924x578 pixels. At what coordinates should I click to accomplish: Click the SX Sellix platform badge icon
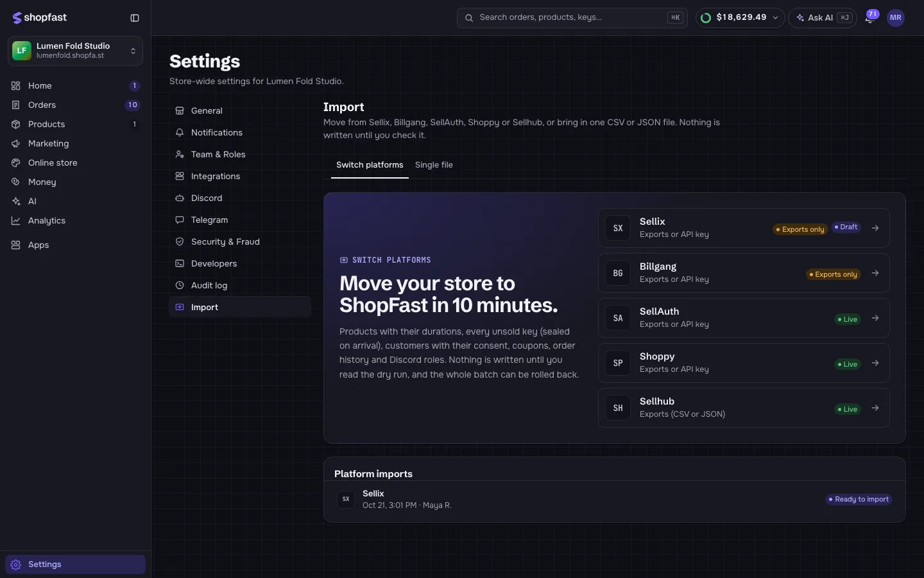618,228
